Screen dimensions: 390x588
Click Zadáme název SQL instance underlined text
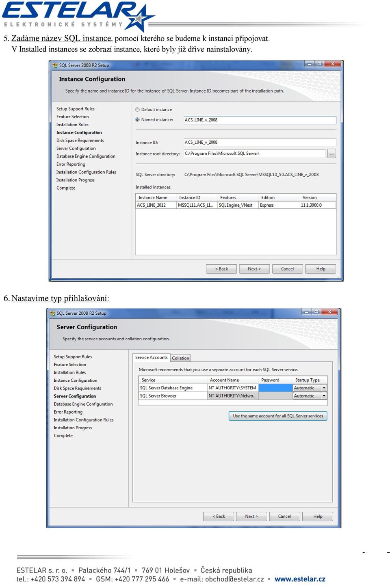(61, 39)
